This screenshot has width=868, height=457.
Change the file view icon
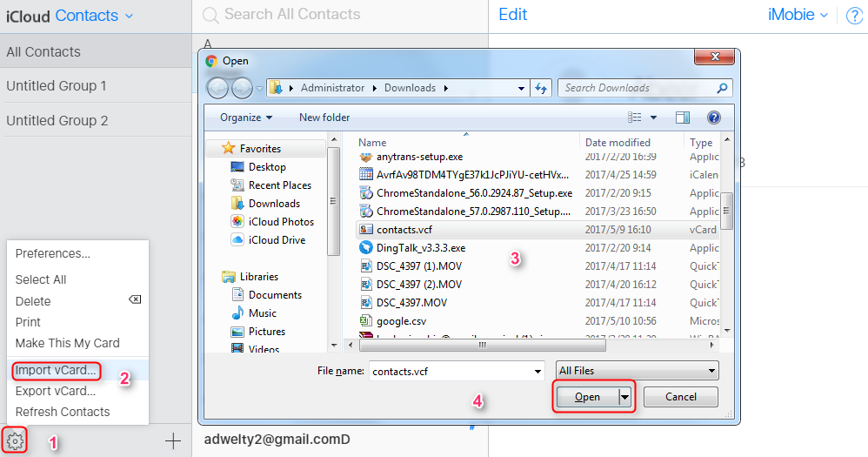click(634, 118)
